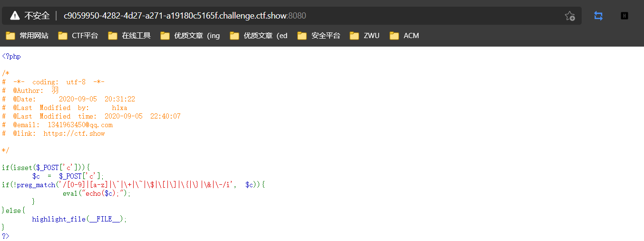The width and height of the screenshot is (644, 241).
Task: Click the email 1341963450@qq.com text
Action: click(x=80, y=125)
